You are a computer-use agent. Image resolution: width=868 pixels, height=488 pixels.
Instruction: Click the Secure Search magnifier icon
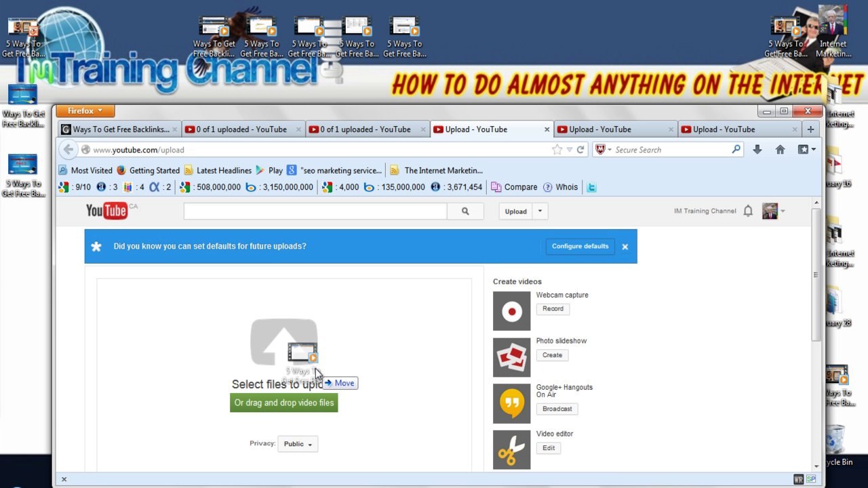736,150
